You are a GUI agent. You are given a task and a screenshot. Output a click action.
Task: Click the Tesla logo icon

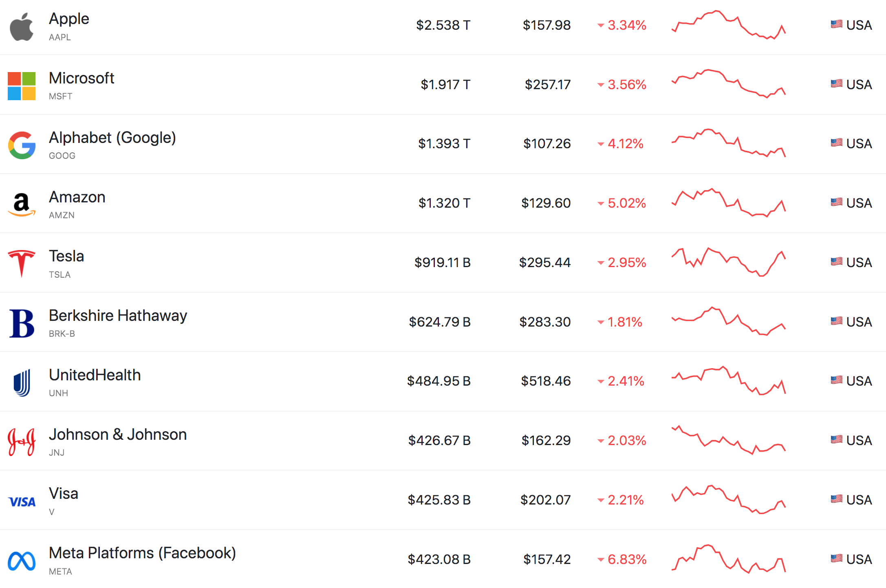pyautogui.click(x=22, y=263)
